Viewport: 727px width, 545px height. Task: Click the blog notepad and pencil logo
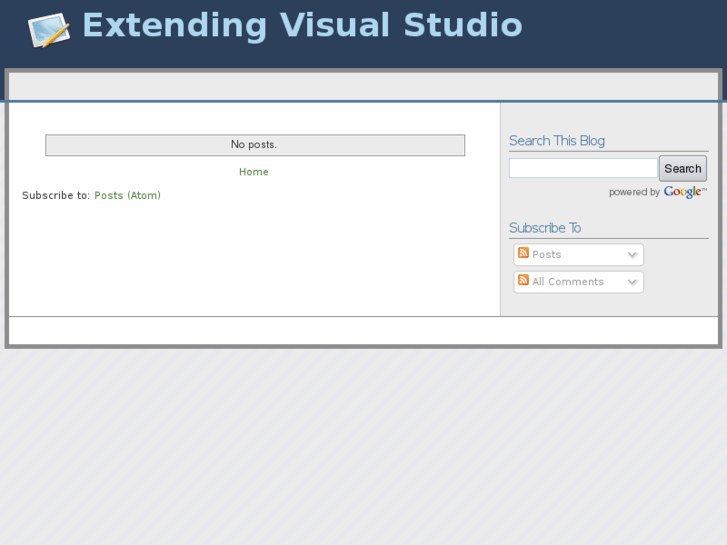[x=49, y=30]
